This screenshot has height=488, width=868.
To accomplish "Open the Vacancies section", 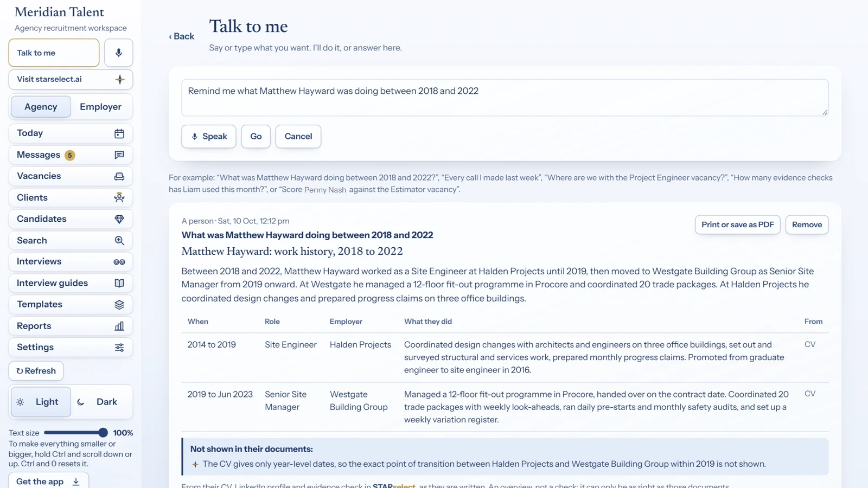I will click(x=71, y=176).
